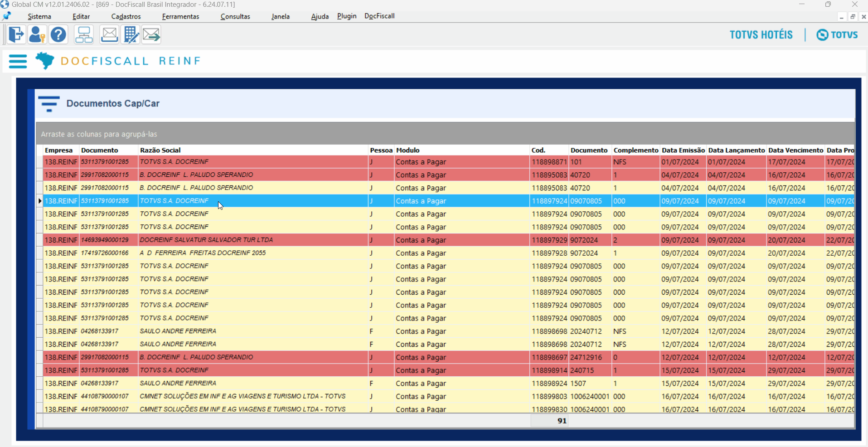The width and height of the screenshot is (868, 447).
Task: Click the Pessoa column header
Action: tap(381, 150)
